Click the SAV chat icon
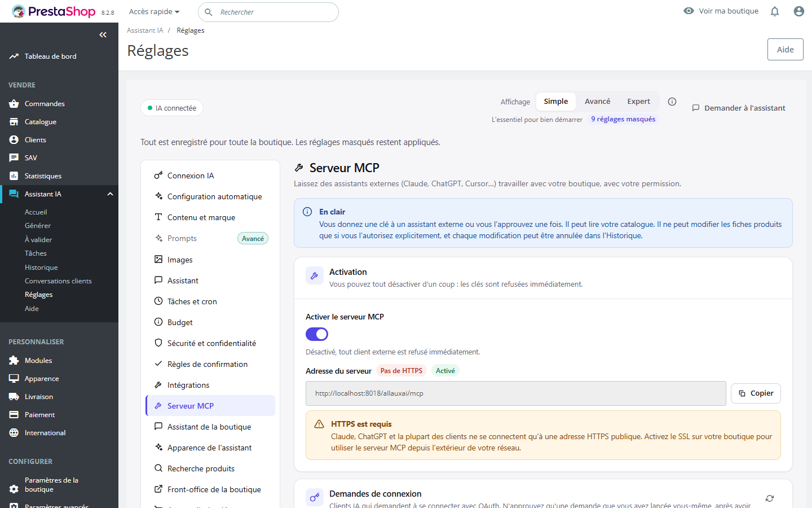The width and height of the screenshot is (812, 508). coord(14,158)
